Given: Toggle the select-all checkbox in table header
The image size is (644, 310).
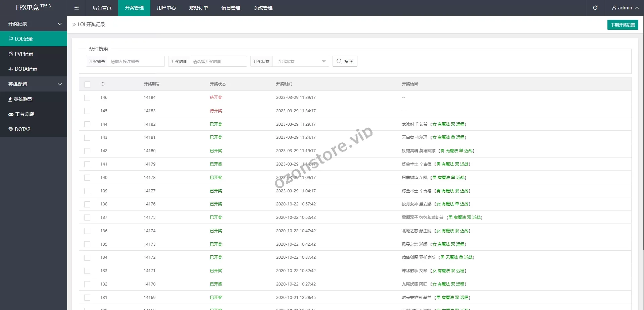Looking at the screenshot, I should point(87,84).
